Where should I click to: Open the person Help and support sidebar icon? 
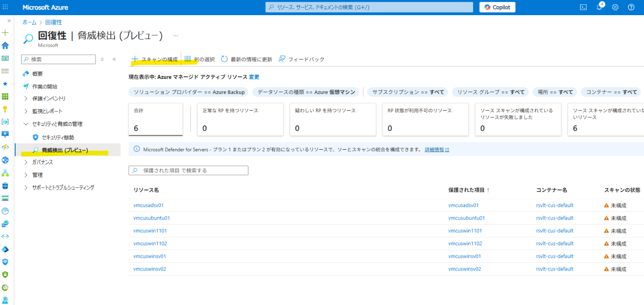[6, 299]
